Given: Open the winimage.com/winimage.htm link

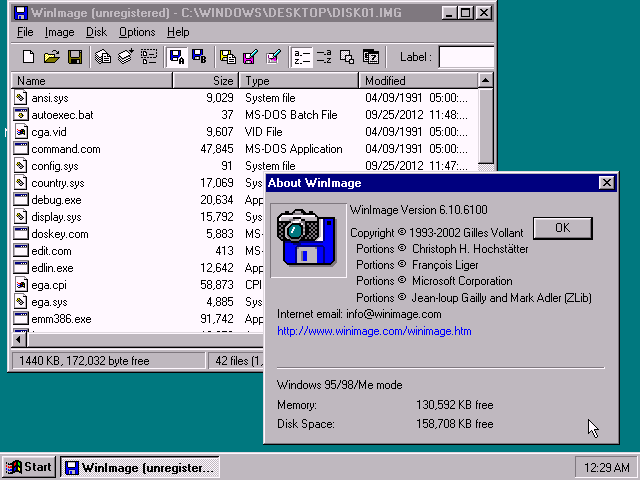Looking at the screenshot, I should [x=374, y=331].
